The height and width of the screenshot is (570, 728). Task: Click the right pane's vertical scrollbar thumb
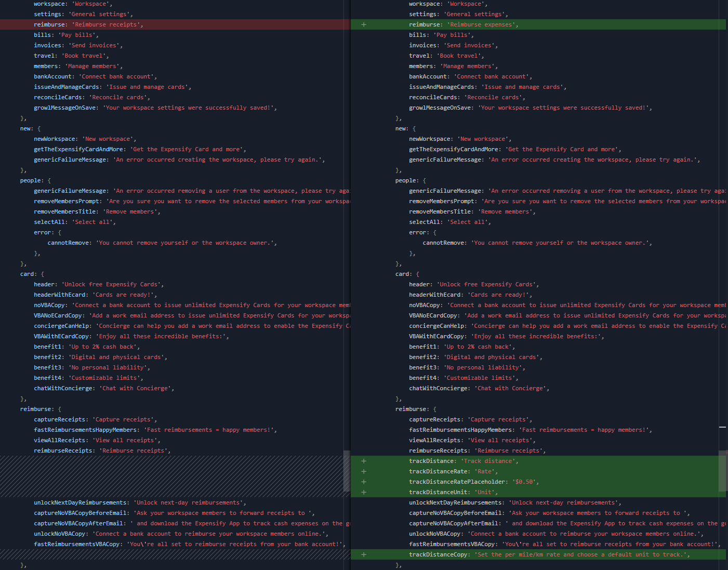(722, 471)
